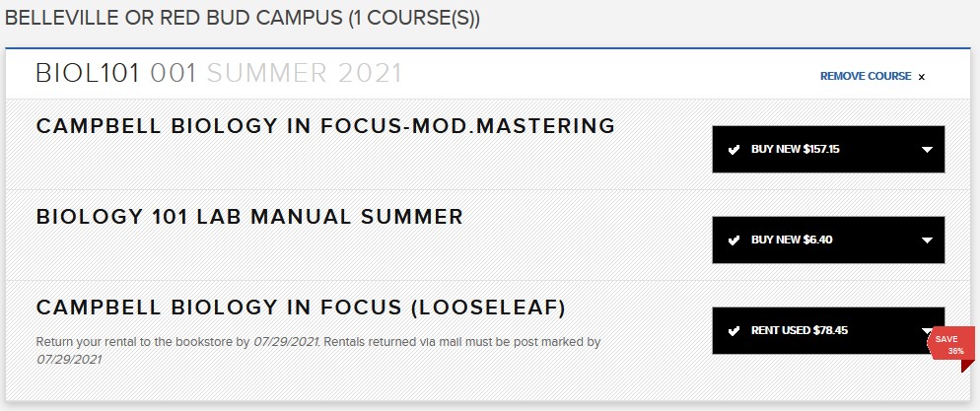
Task: Click the Rent Used $78.45 price label
Action: coord(799,331)
